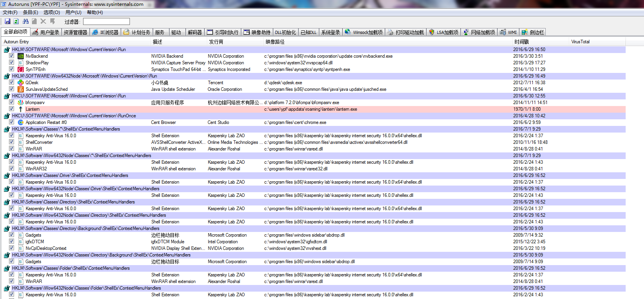Click the Refresh toolbar icon
The height and width of the screenshot is (299, 644).
(x=16, y=21)
